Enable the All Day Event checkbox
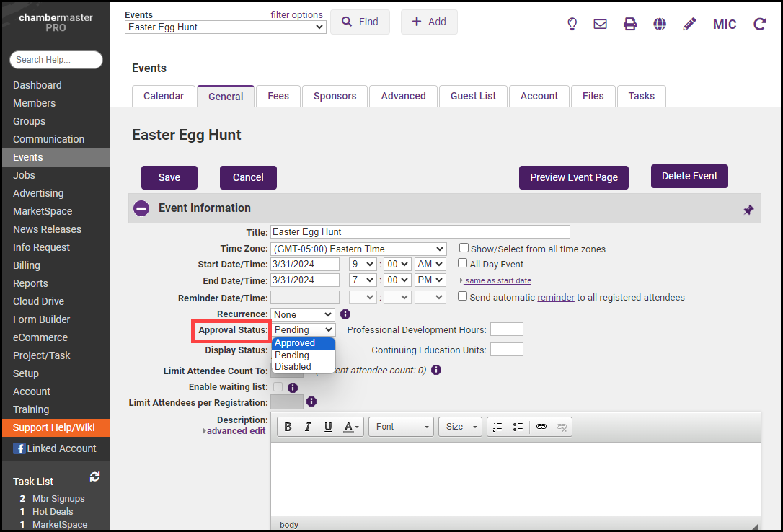The width and height of the screenshot is (783, 532). click(x=464, y=263)
